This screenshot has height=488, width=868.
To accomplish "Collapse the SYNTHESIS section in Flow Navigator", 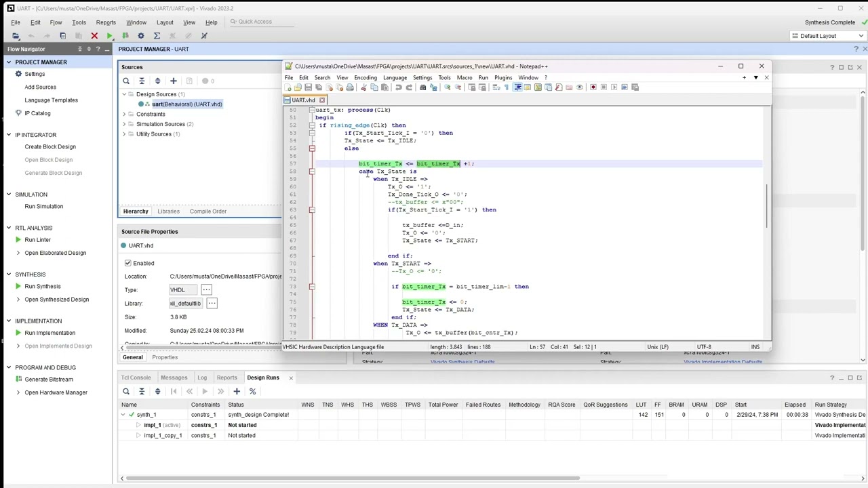I will (x=9, y=274).
